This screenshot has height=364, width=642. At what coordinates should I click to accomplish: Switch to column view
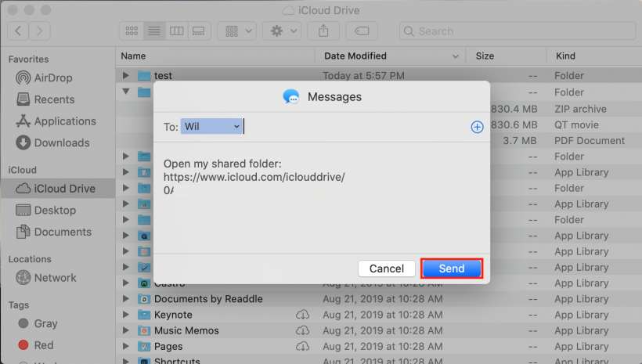[176, 31]
